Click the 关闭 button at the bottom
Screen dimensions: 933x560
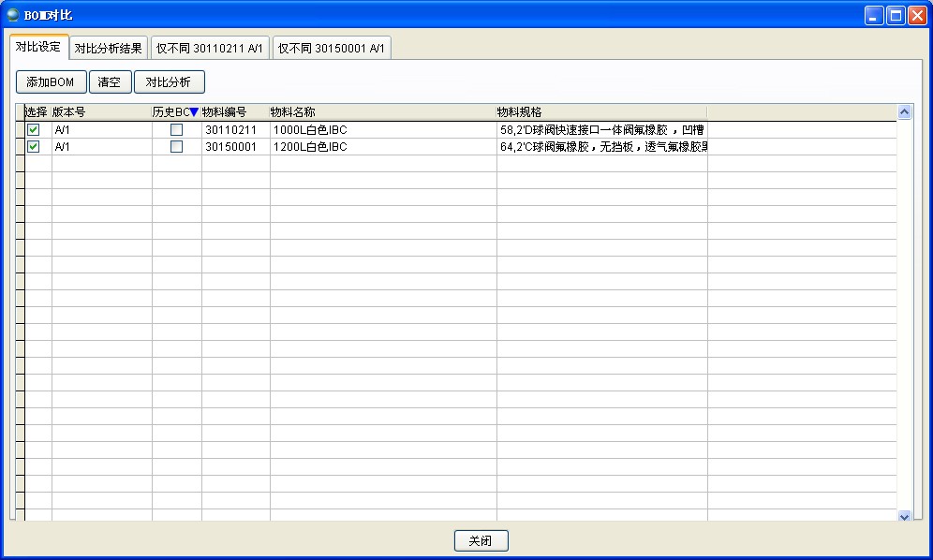pyautogui.click(x=481, y=540)
